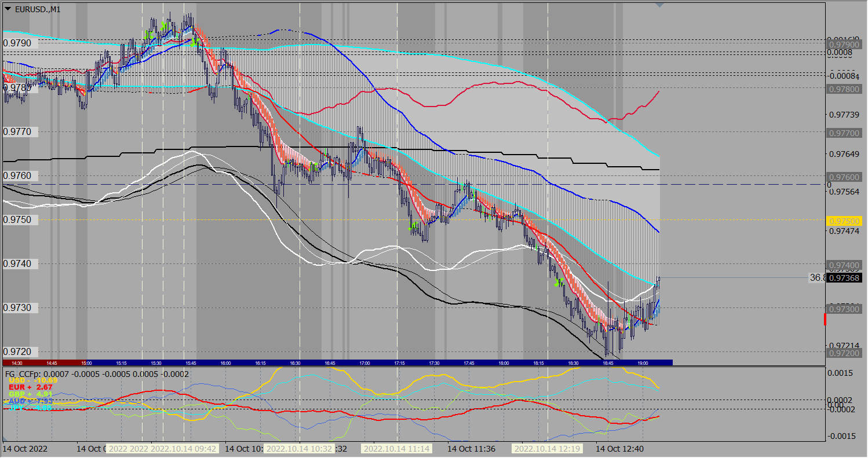
Task: Click the "0.97739" price axis value
Action: tap(845, 115)
